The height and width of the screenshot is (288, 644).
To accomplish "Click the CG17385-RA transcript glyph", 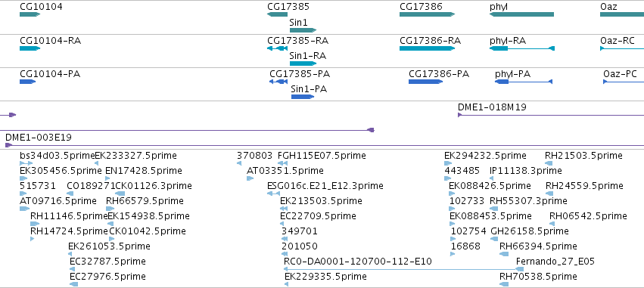I will click(x=277, y=48).
